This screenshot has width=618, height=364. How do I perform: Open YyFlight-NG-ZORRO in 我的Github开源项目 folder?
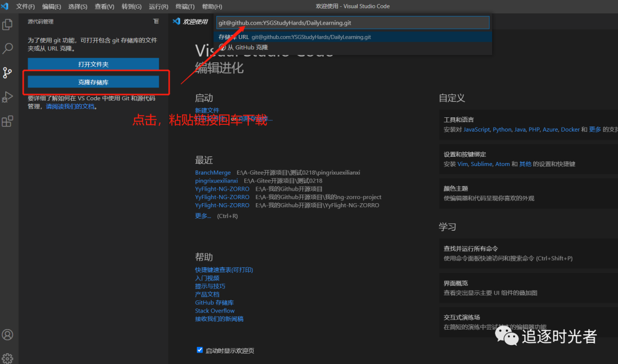pos(222,189)
